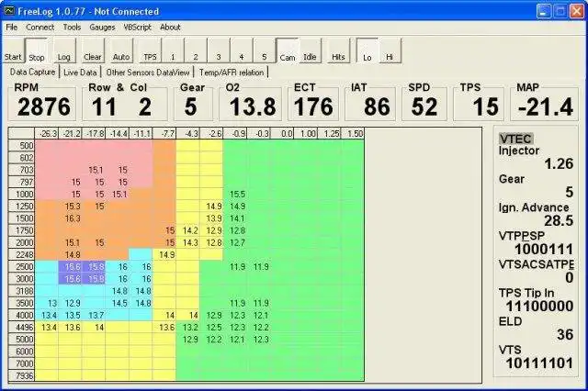Select the 1.50 column header

pos(353,133)
